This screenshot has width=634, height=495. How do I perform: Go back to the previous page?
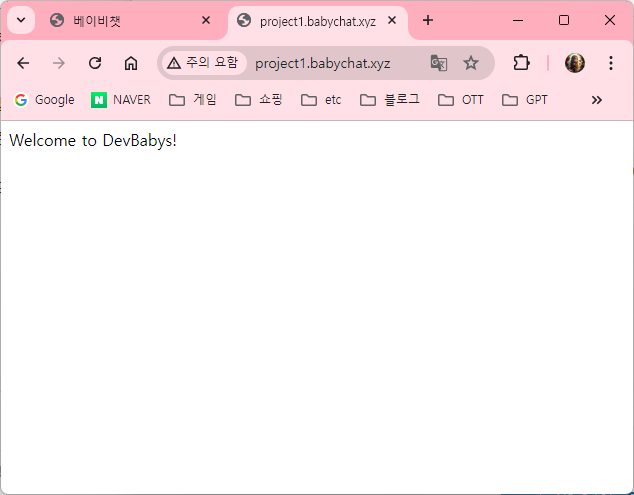tap(23, 63)
